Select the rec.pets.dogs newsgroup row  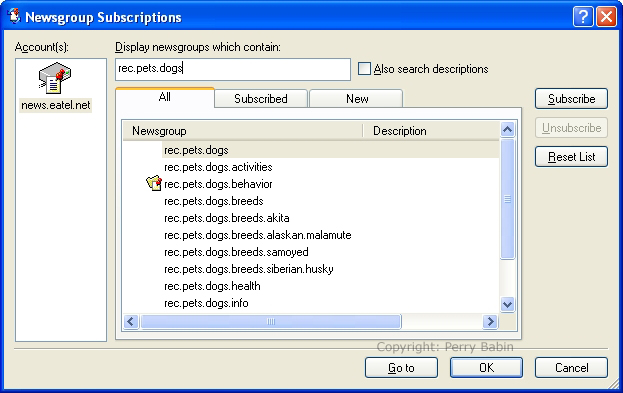coord(311,150)
